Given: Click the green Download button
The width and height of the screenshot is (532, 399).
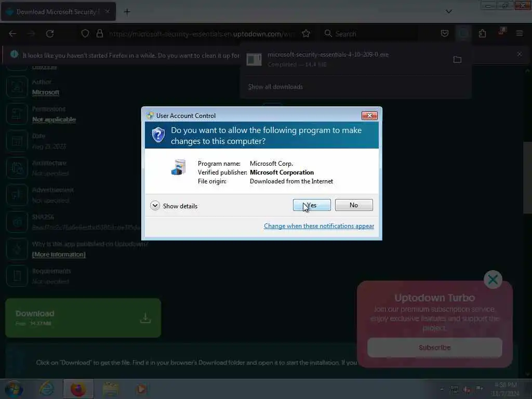Looking at the screenshot, I should tap(83, 318).
